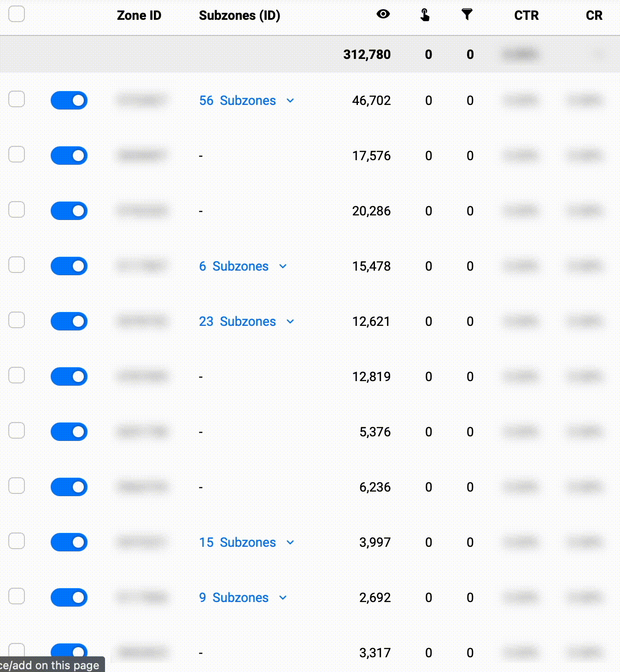Open the 15 Subzones link

[x=237, y=542]
